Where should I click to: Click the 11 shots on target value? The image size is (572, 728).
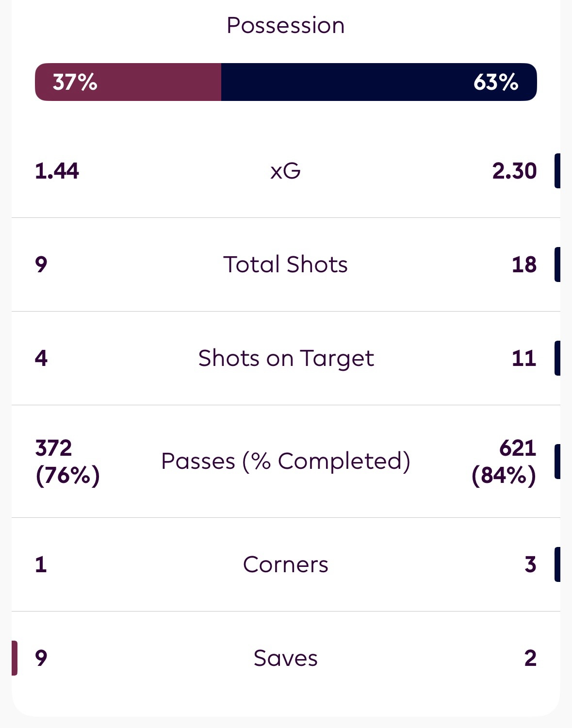click(x=524, y=358)
